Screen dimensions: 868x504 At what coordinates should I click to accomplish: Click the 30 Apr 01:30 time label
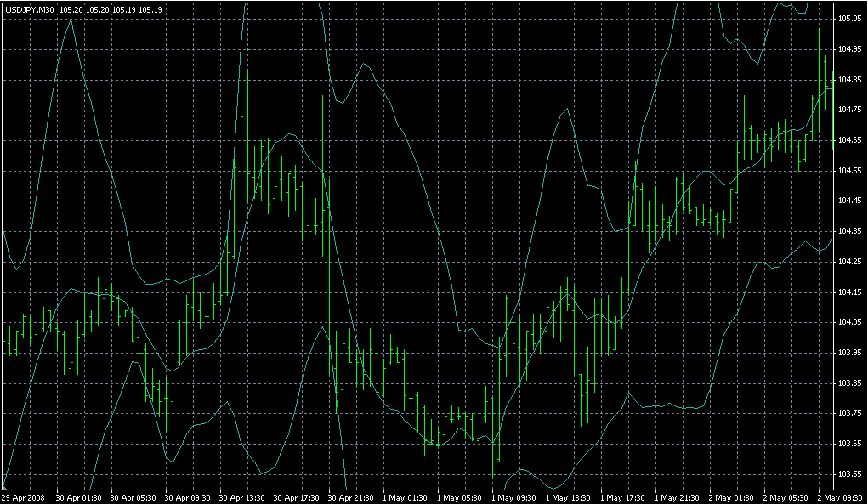point(78,496)
